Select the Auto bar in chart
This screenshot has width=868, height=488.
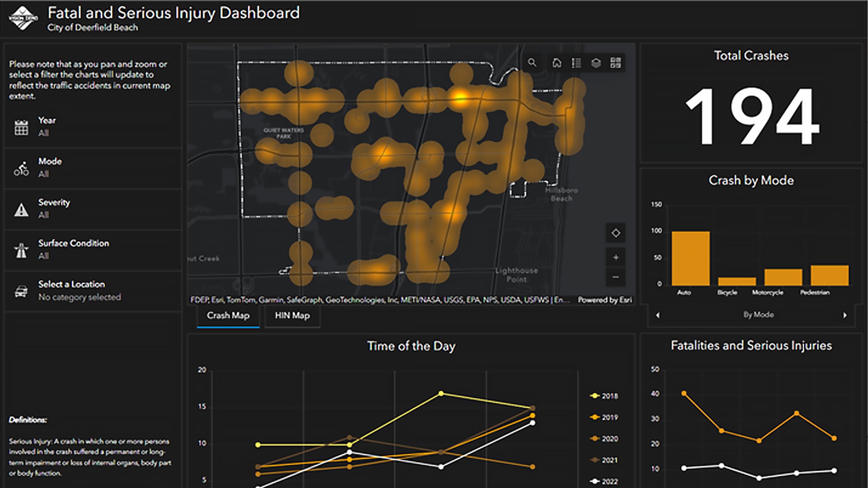(x=691, y=258)
